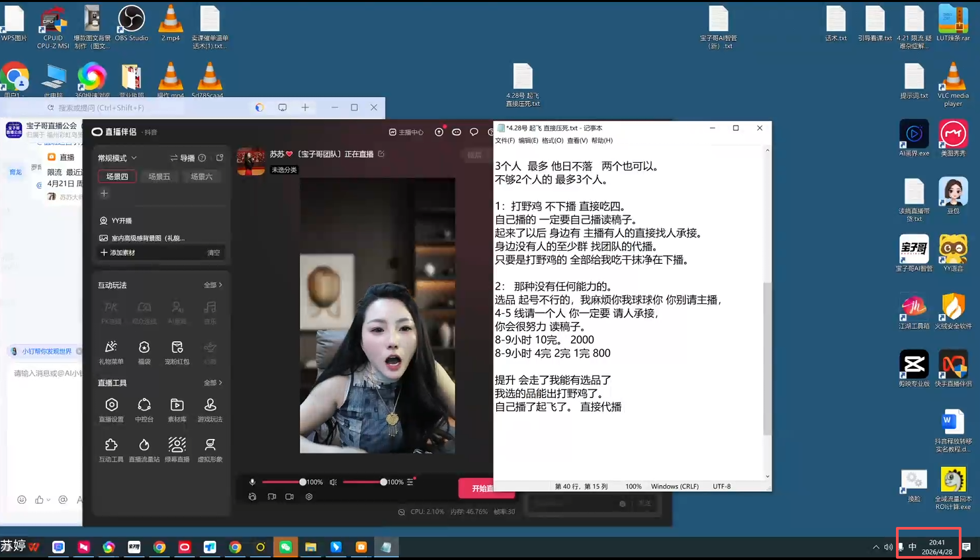Mute the speaker output icon
This screenshot has height=560, width=980.
click(x=334, y=482)
